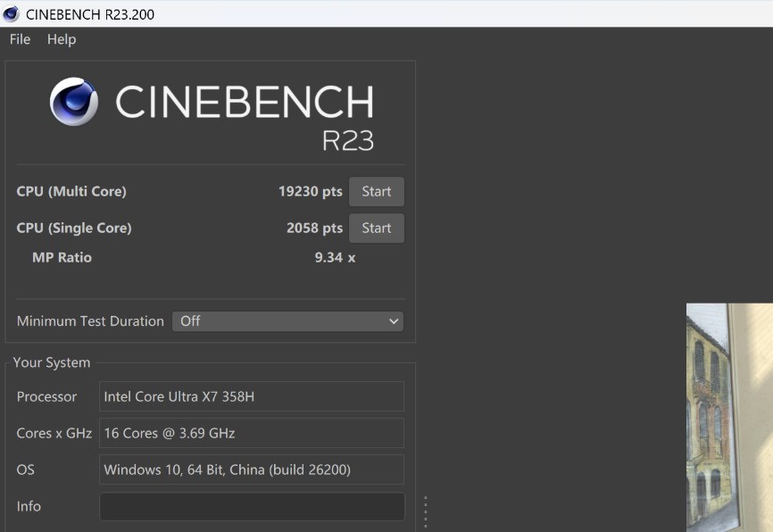Start the CPU Single Core test
The image size is (773, 532).
click(x=376, y=229)
